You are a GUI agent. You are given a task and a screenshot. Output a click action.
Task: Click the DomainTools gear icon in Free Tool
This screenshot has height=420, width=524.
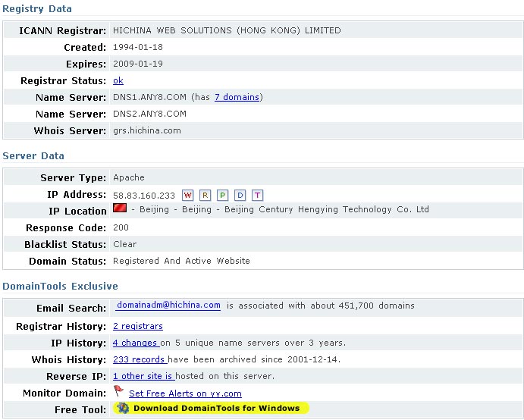[x=123, y=408]
